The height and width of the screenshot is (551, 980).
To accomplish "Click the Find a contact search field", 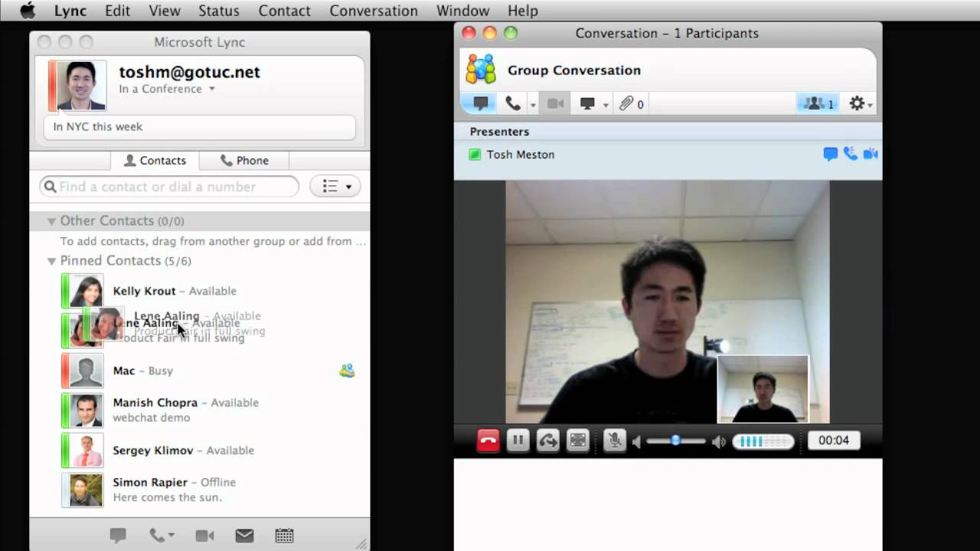I will (x=169, y=187).
